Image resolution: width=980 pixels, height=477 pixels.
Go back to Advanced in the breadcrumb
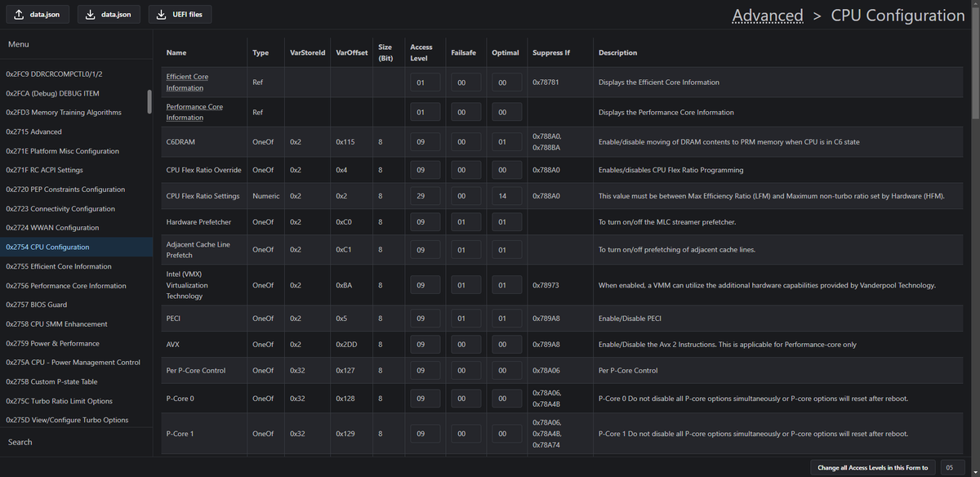(x=767, y=15)
